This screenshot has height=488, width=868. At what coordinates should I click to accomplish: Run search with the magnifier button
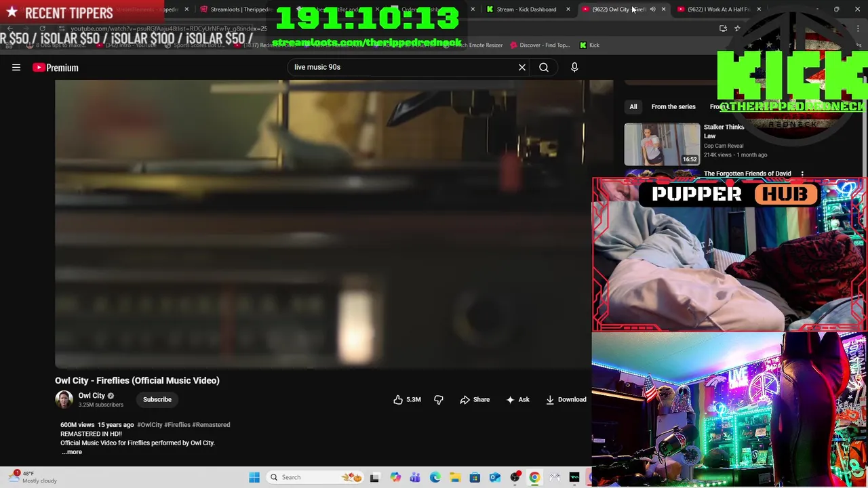click(544, 67)
